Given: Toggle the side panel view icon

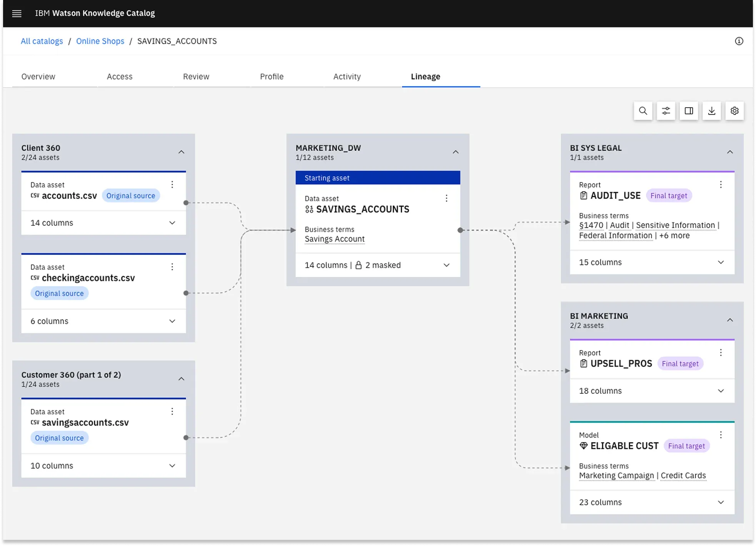Looking at the screenshot, I should [689, 111].
